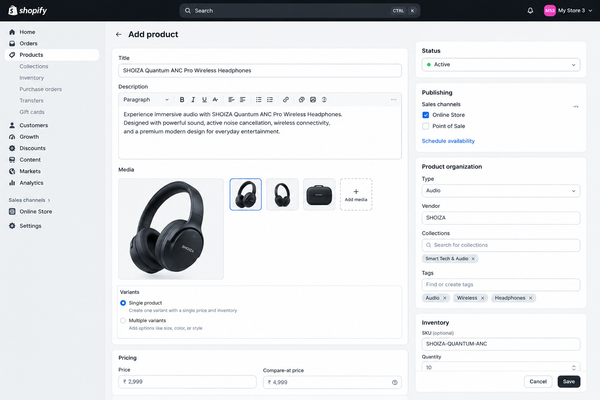Check the Online Store sales channel checkbox
Image resolution: width=600 pixels, height=400 pixels.
pyautogui.click(x=426, y=115)
